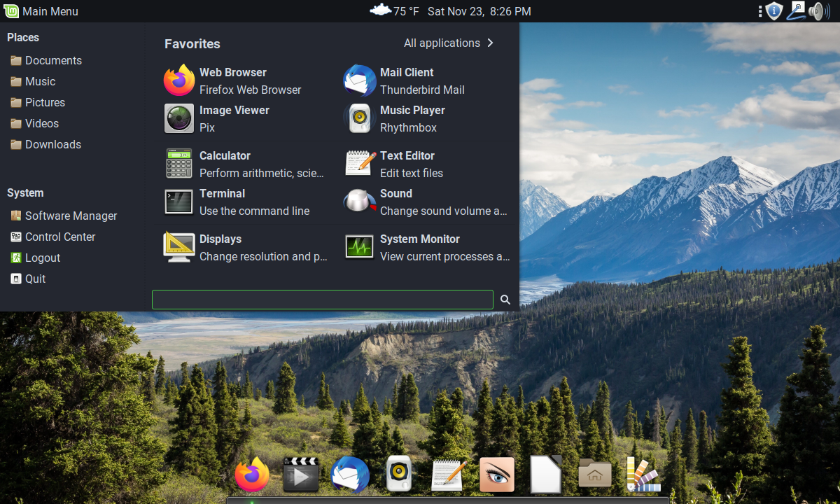Toggle the Main Menu button closed
The width and height of the screenshot is (840, 504).
coord(41,11)
